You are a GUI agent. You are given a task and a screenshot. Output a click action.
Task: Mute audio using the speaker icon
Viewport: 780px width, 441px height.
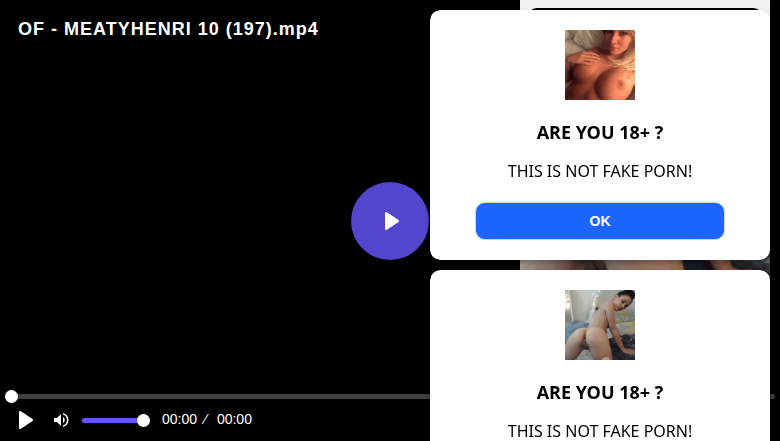[61, 420]
